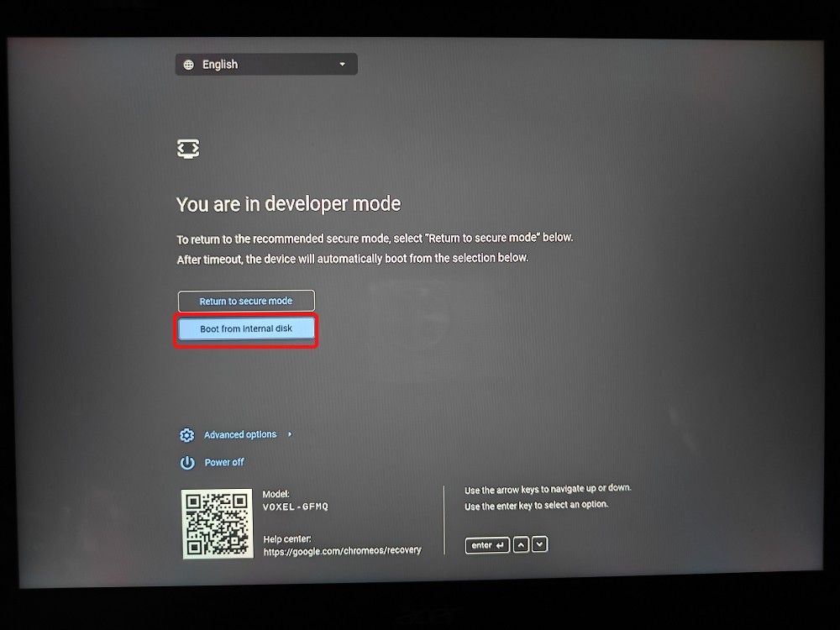Click the Advanced options label

pyautogui.click(x=241, y=434)
